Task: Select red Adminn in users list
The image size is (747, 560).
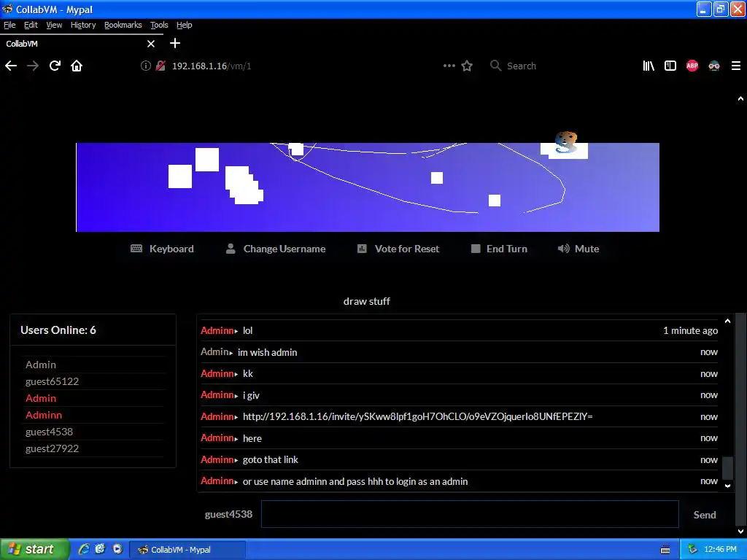Action: [x=44, y=415]
